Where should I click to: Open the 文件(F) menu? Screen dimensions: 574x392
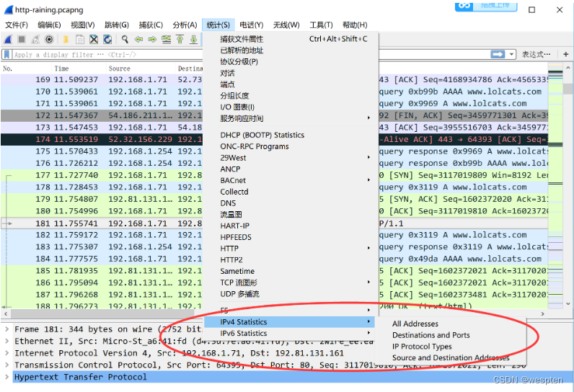tap(17, 25)
